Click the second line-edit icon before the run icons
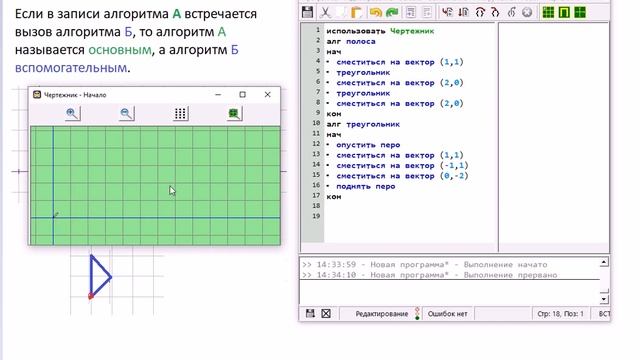Viewport: 640px width, 360px height. pyautogui.click(x=427, y=12)
